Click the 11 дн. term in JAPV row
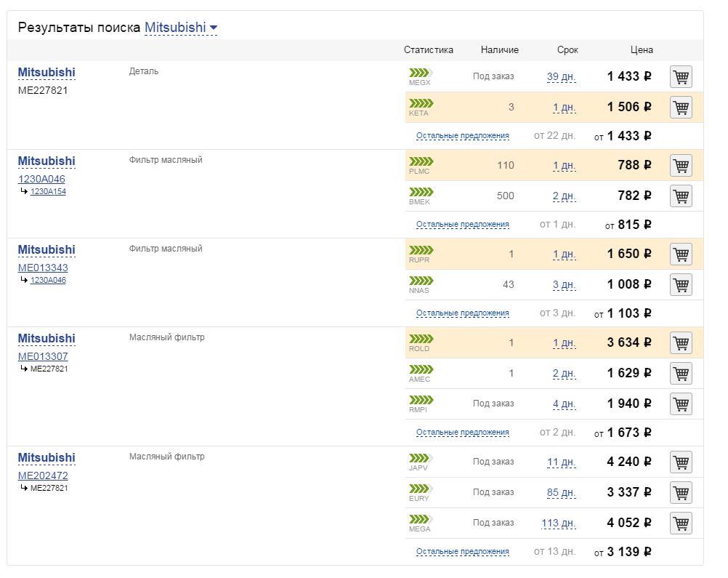Image resolution: width=728 pixels, height=578 pixels. (562, 462)
